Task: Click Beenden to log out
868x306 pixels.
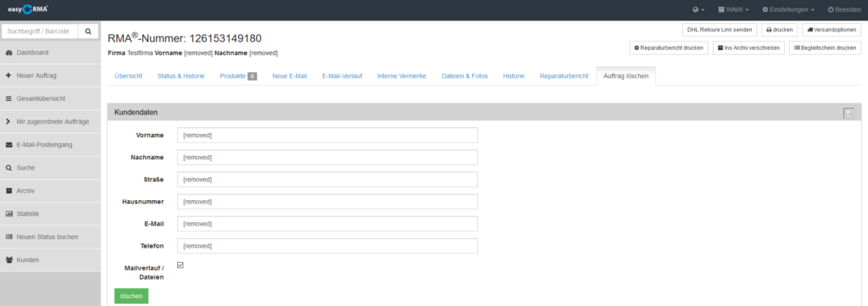Action: (844, 9)
